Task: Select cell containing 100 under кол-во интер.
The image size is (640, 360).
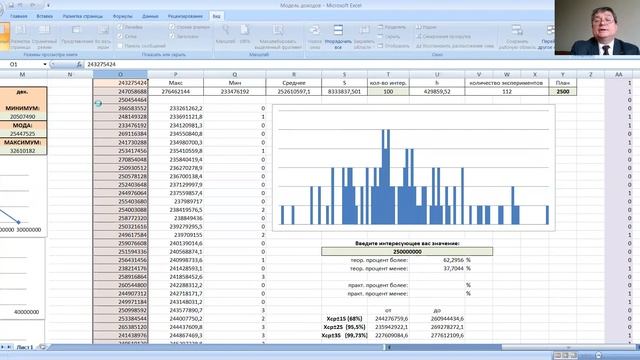Action: (388, 91)
